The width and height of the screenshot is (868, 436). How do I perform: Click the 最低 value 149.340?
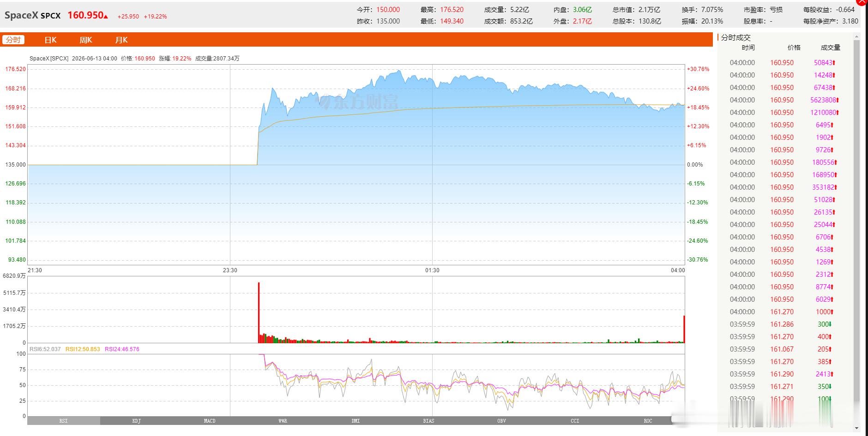pyautogui.click(x=452, y=21)
